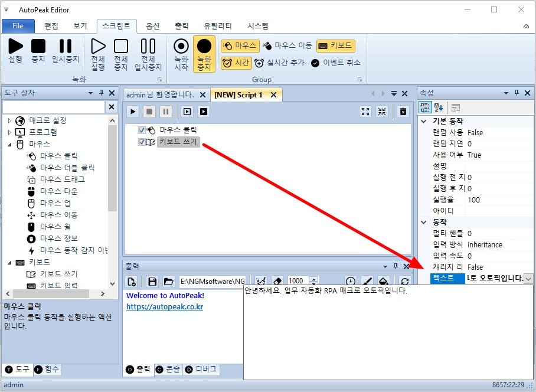Switch to the 유틸리티 ribbon tab
The image size is (536, 392).
[218, 26]
